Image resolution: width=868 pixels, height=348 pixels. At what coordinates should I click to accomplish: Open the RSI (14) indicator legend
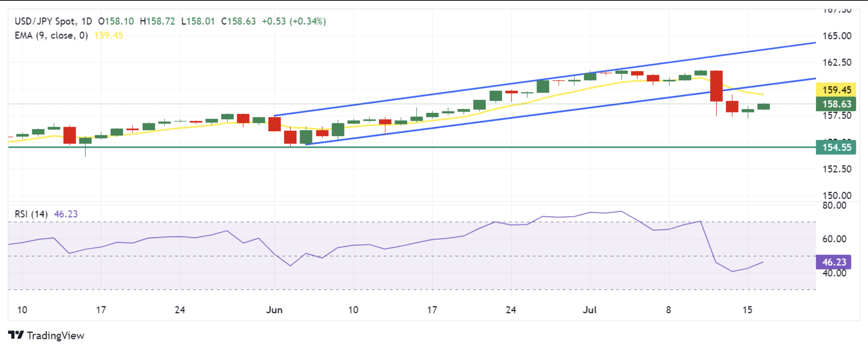tap(31, 214)
